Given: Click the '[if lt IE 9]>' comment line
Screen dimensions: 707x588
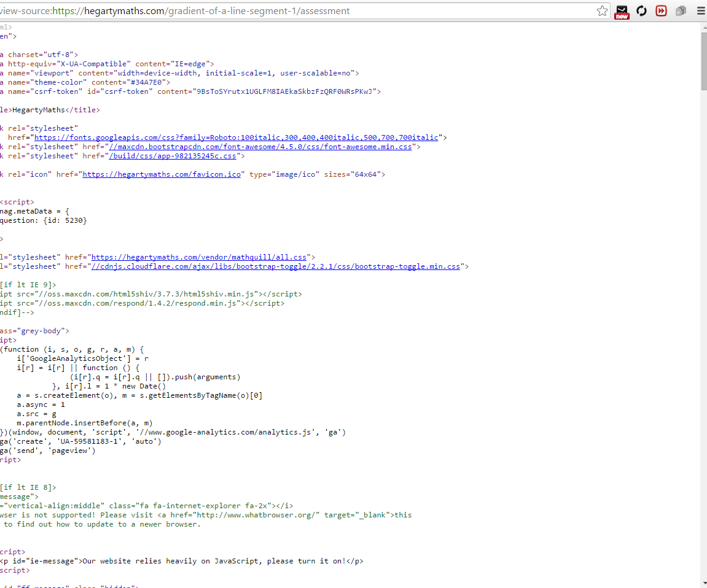Looking at the screenshot, I should pyautogui.click(x=28, y=285).
